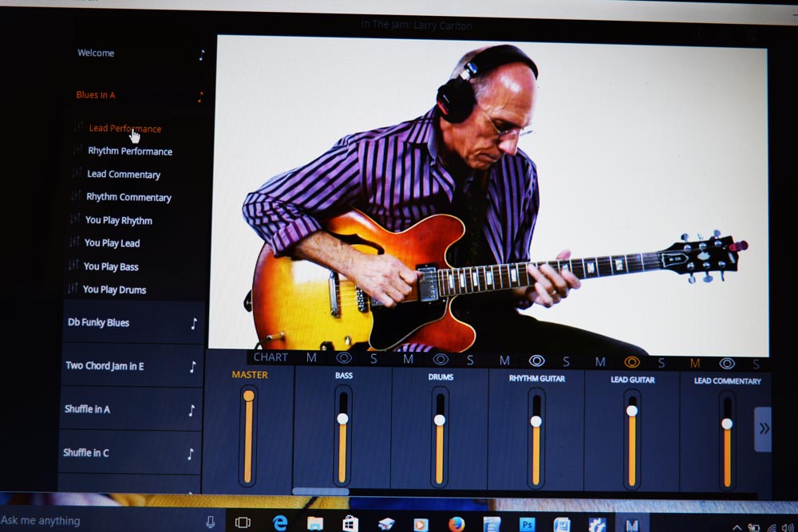Click the mixer icon left of Rhythm Commentary
Viewport: 798px width, 532px height.
(x=76, y=195)
